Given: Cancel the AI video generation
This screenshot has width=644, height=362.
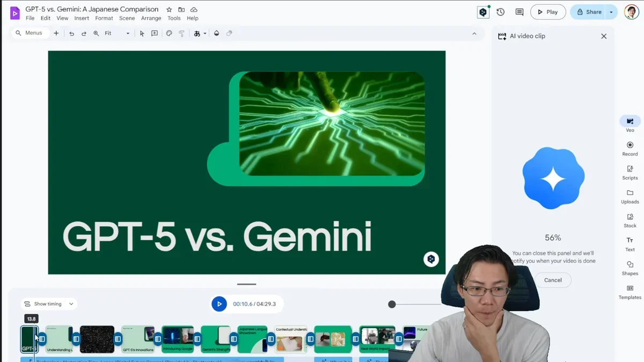Looking at the screenshot, I should click(x=553, y=280).
